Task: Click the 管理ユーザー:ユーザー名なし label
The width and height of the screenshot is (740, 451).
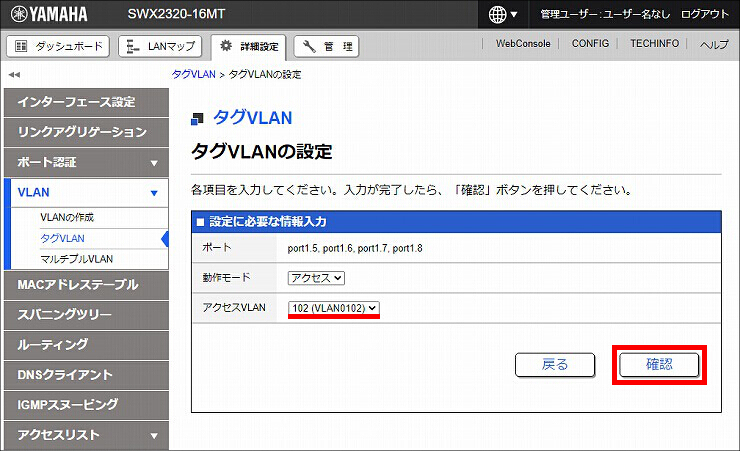Action: 605,14
